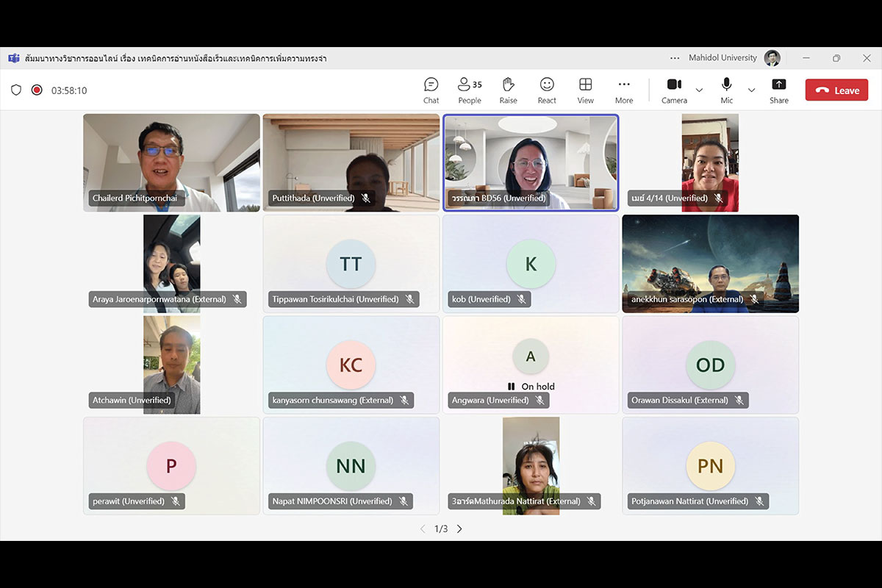Viewport: 882px width, 588px height.
Task: Show the People participants list
Action: (470, 90)
